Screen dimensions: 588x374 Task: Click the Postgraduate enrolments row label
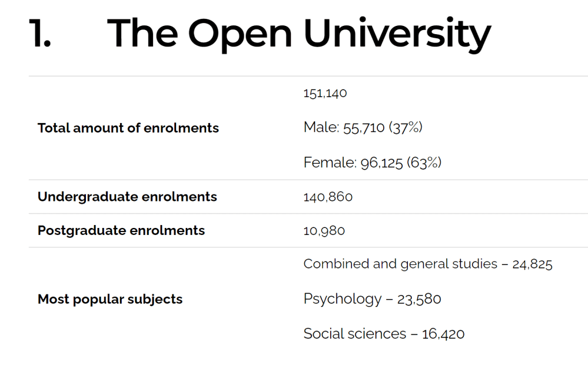tap(121, 230)
